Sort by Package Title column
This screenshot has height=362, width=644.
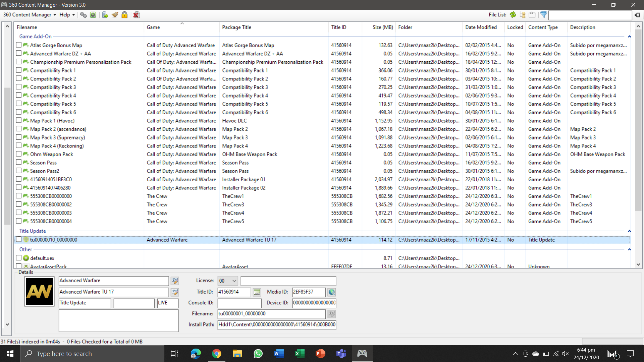274,27
